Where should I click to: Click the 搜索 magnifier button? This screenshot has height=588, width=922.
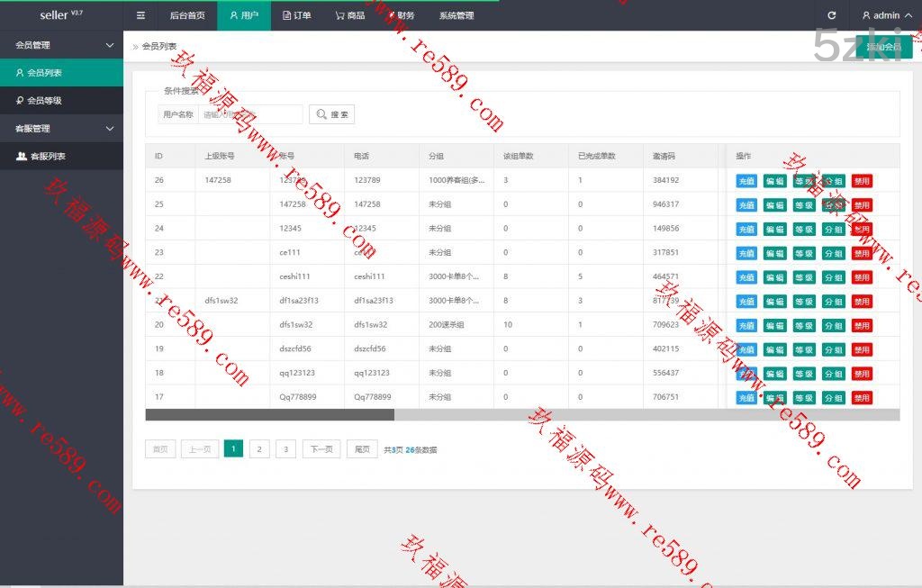(331, 114)
